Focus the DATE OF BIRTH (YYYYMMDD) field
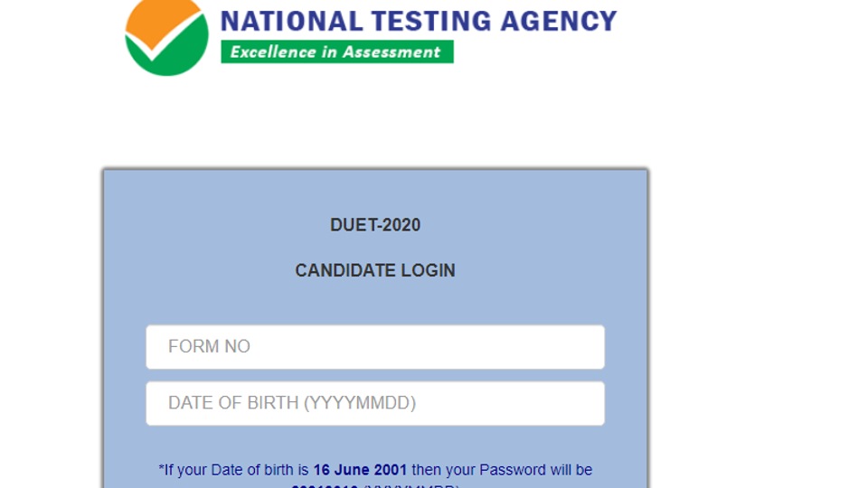868x488 pixels. click(375, 403)
